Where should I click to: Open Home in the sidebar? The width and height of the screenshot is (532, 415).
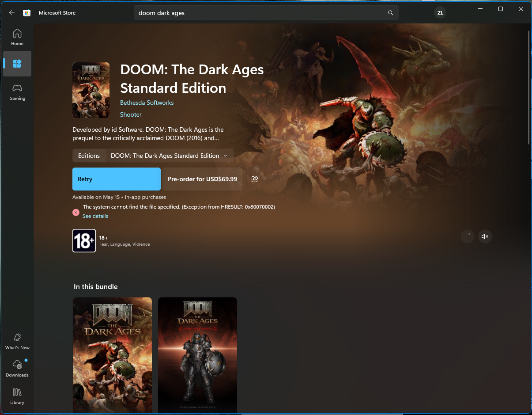click(x=17, y=37)
